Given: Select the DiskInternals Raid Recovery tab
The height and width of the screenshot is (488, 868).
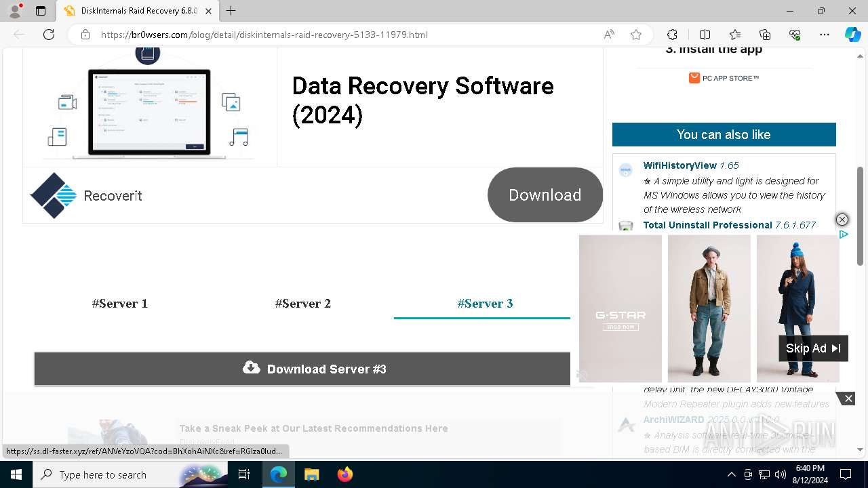Looking at the screenshot, I should pyautogui.click(x=137, y=11).
